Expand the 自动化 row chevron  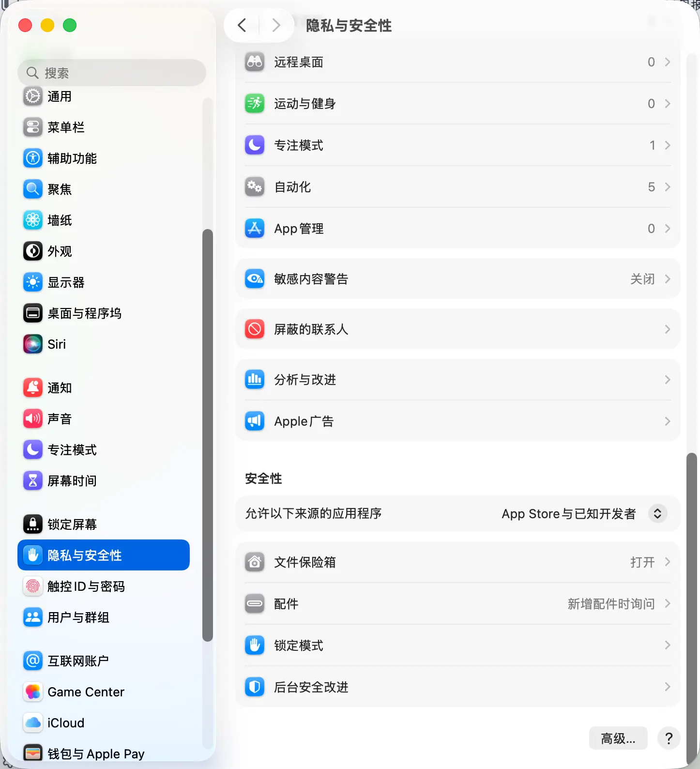668,187
